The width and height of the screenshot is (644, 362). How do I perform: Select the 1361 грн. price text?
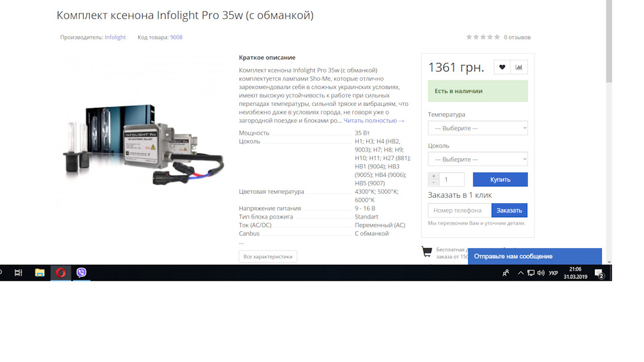(x=456, y=67)
